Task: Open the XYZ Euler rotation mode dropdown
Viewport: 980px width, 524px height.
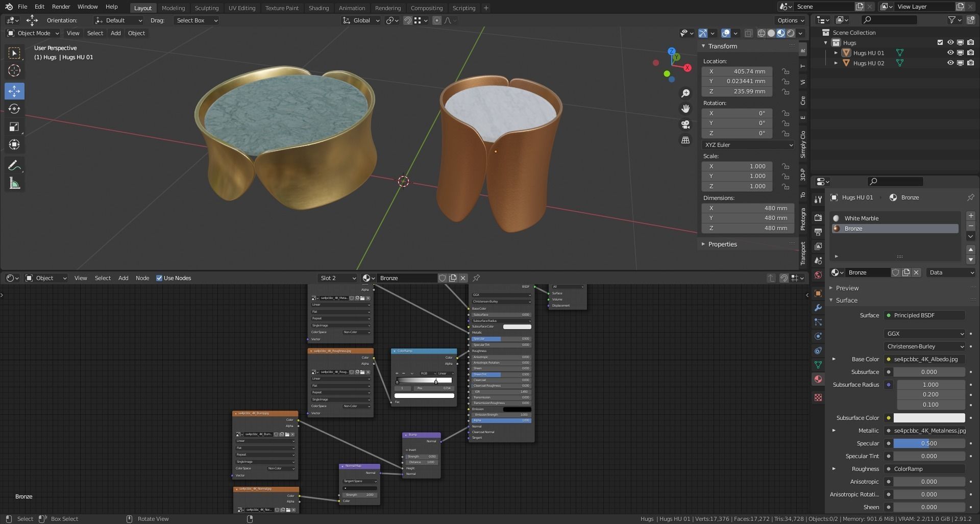Action: click(x=748, y=145)
